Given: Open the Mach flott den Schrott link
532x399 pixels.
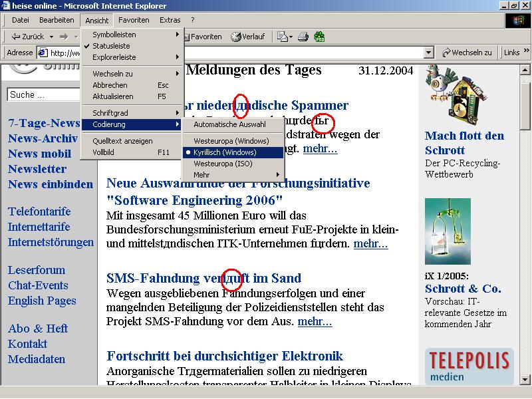Looking at the screenshot, I should (x=464, y=143).
